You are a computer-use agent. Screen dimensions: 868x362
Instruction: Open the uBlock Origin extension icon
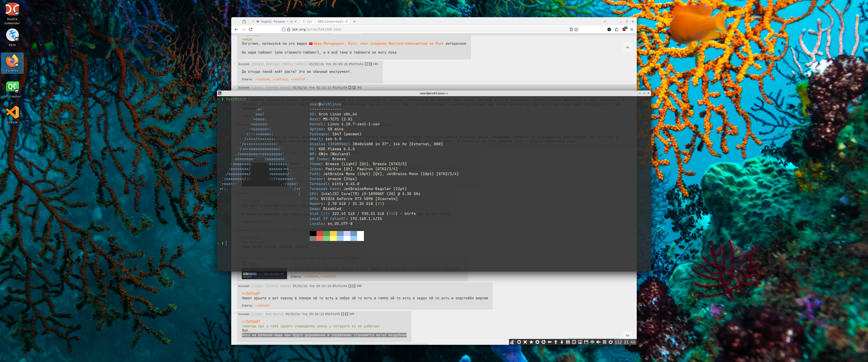pos(624,29)
